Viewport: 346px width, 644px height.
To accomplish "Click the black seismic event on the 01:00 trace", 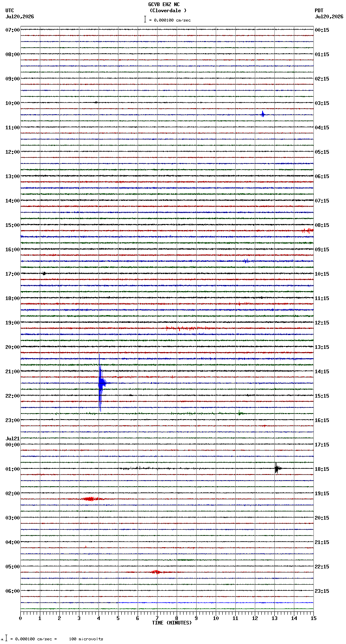I will pos(277,468).
